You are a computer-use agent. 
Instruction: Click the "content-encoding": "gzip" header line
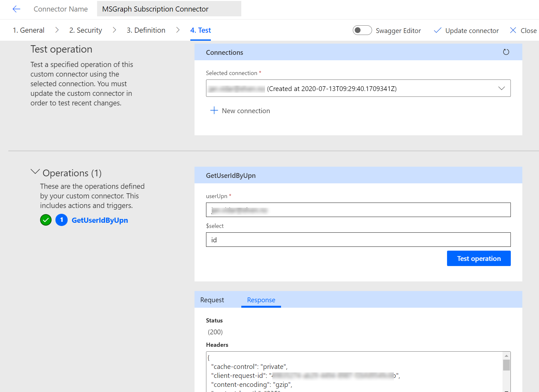[x=252, y=385]
